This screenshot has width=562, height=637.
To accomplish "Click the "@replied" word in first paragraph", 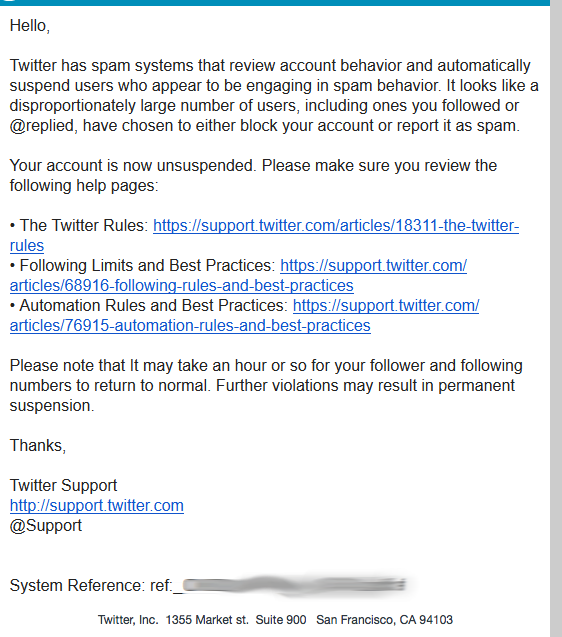I will (42, 126).
